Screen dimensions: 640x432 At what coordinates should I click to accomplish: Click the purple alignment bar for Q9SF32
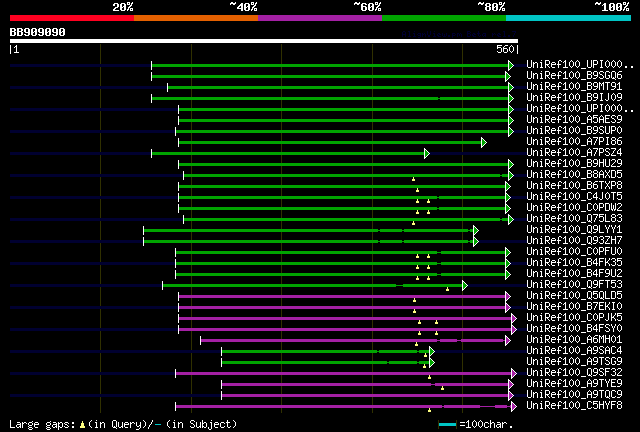[x=344, y=374]
